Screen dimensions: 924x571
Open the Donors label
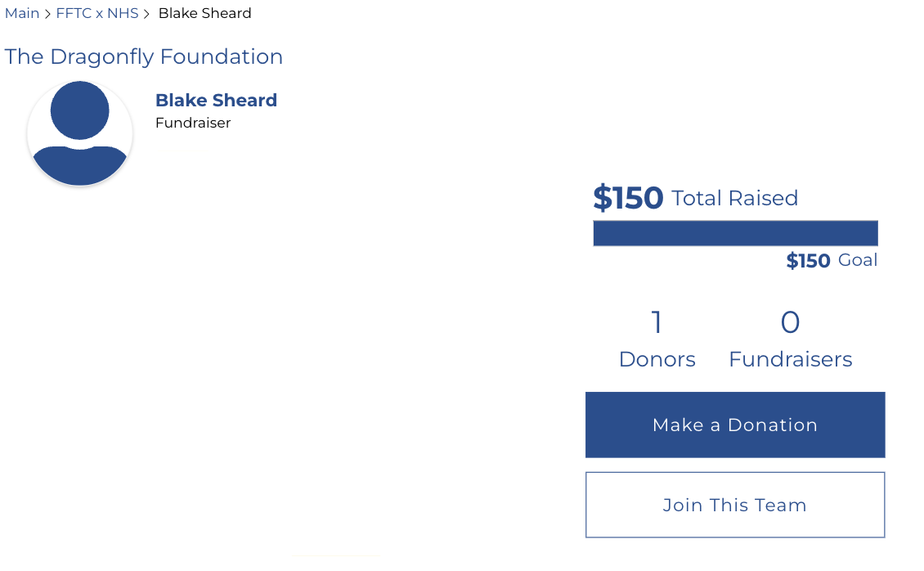tap(657, 359)
